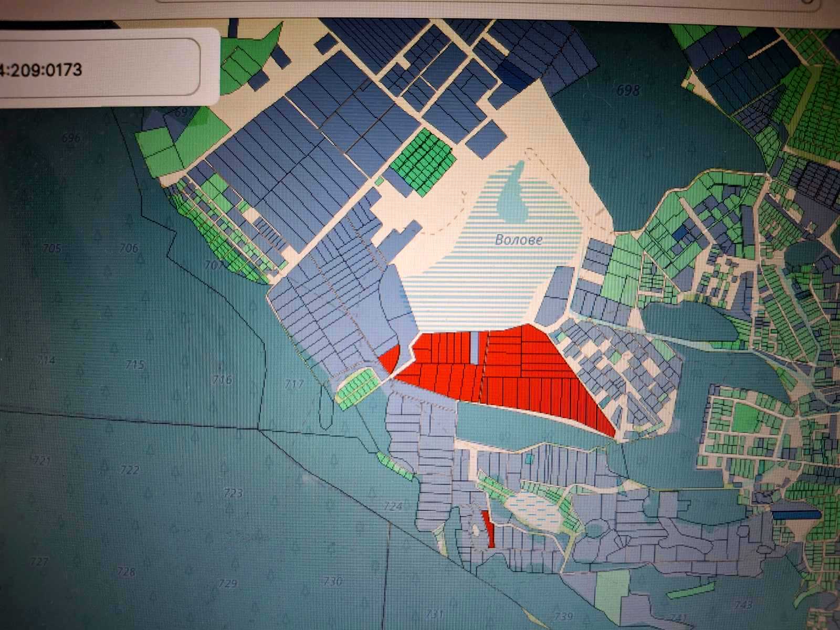Select the narrow blue parcel inside red block
The image size is (840, 630).
coord(475,348)
